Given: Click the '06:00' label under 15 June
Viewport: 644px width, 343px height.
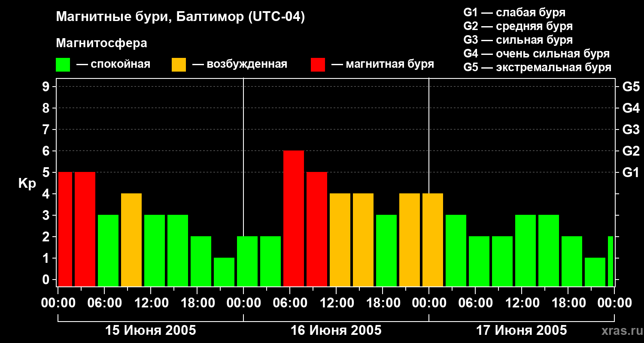Looking at the screenshot, I should [x=104, y=303].
